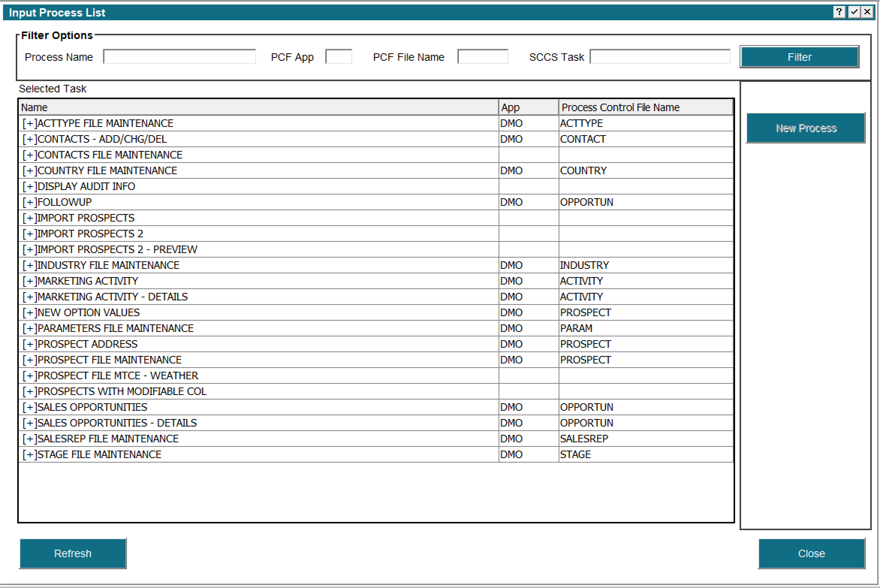Click the help question mark icon

click(x=839, y=12)
